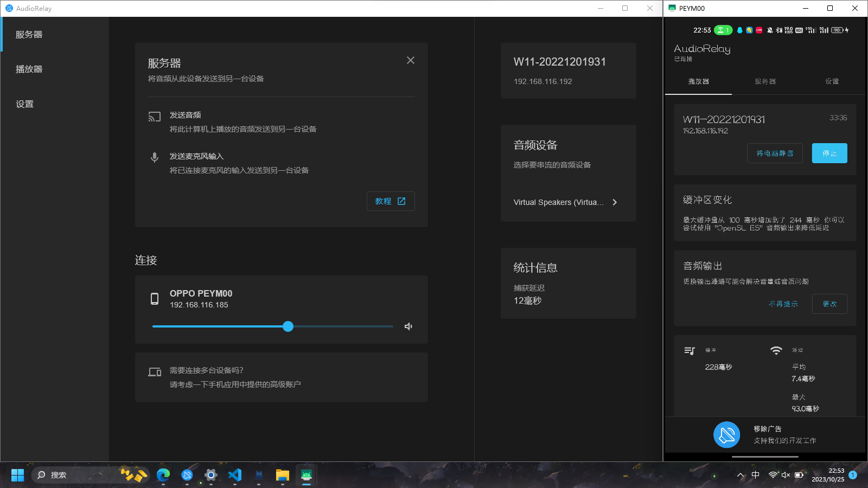Image resolution: width=868 pixels, height=488 pixels.
Task: Switch to 播放器 tab in phone window
Action: 698,81
